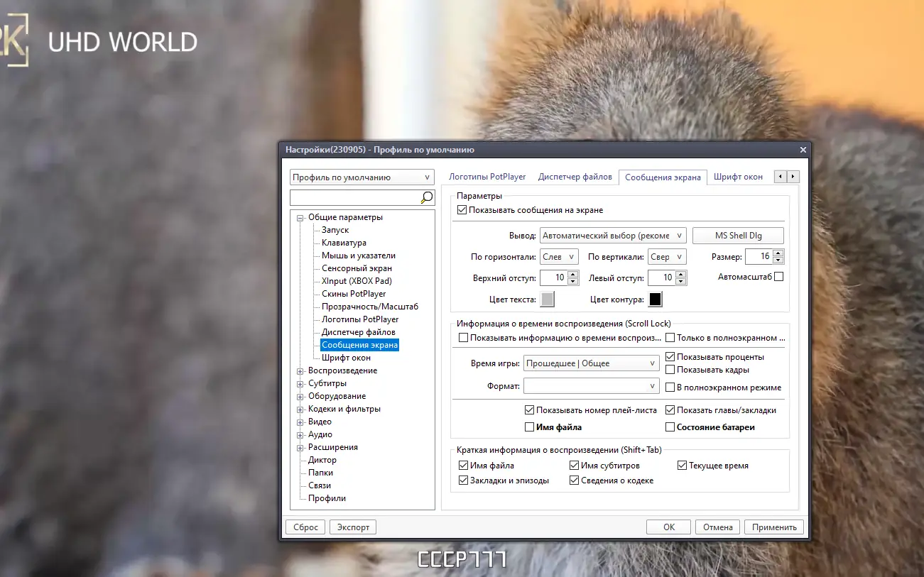Increase Левый отступ with the up arrow
This screenshot has width=924, height=577.
(x=681, y=274)
